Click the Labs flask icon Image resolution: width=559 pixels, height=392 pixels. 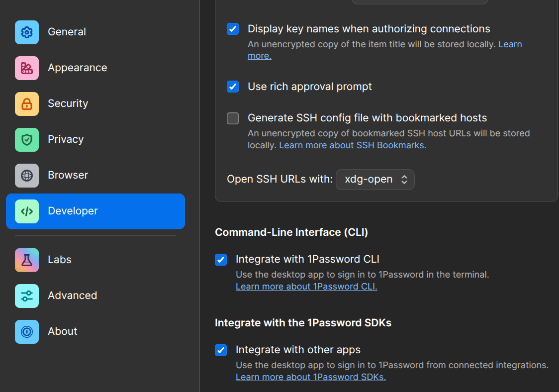[x=27, y=260]
